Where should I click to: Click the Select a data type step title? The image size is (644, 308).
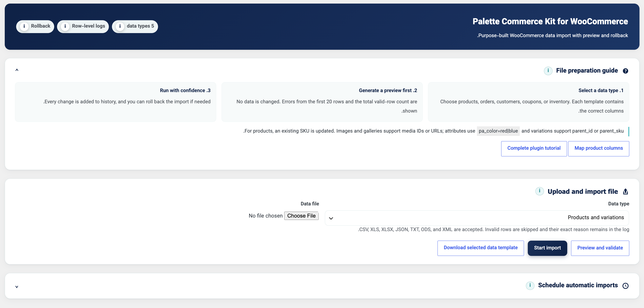601,90
